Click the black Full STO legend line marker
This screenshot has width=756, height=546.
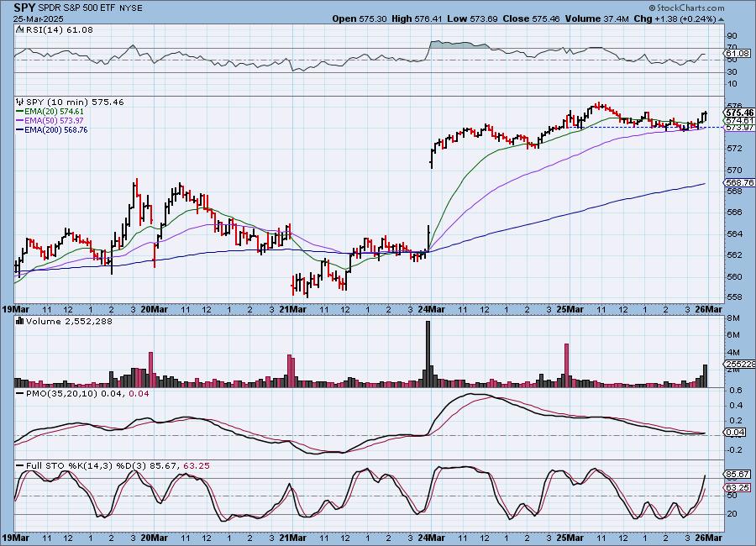[x=20, y=466]
